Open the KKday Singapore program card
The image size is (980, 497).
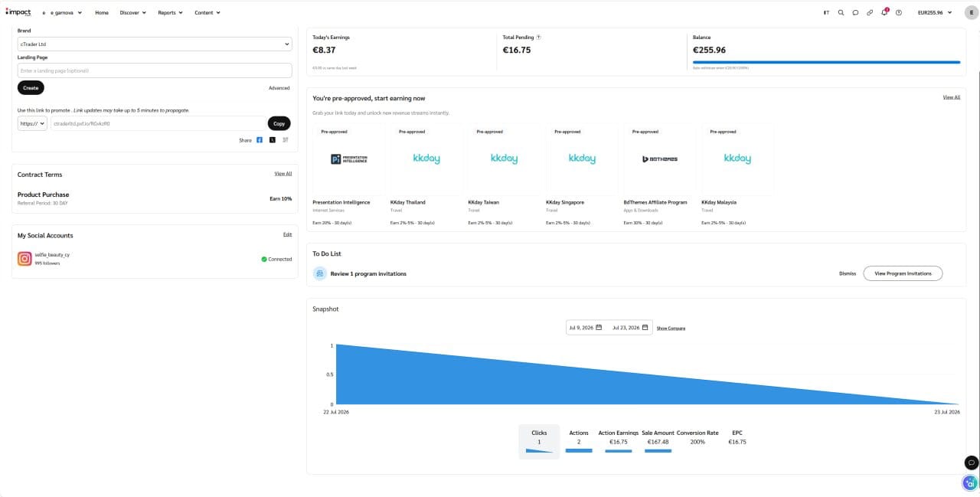click(x=582, y=176)
